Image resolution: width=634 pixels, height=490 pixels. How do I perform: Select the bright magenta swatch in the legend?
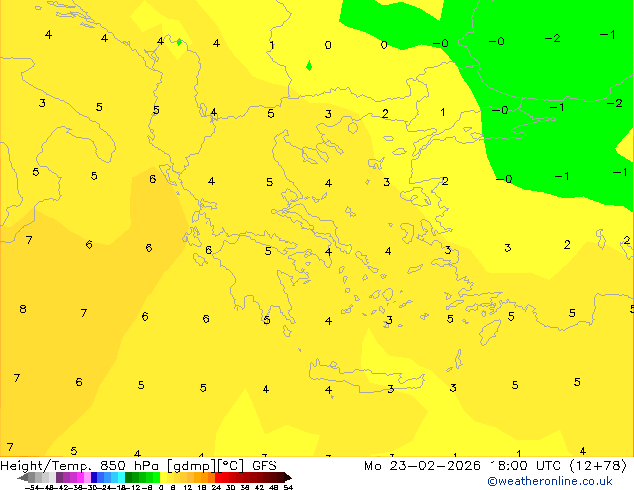tap(80, 477)
